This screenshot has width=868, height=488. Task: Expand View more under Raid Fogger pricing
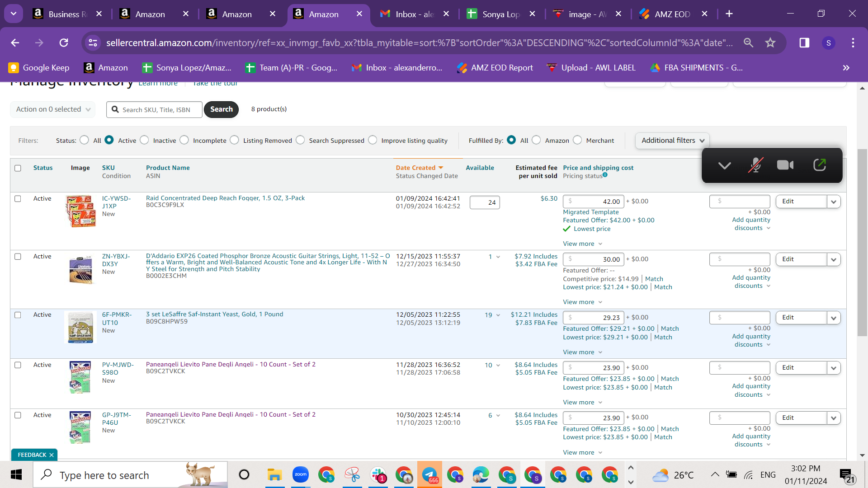(582, 244)
